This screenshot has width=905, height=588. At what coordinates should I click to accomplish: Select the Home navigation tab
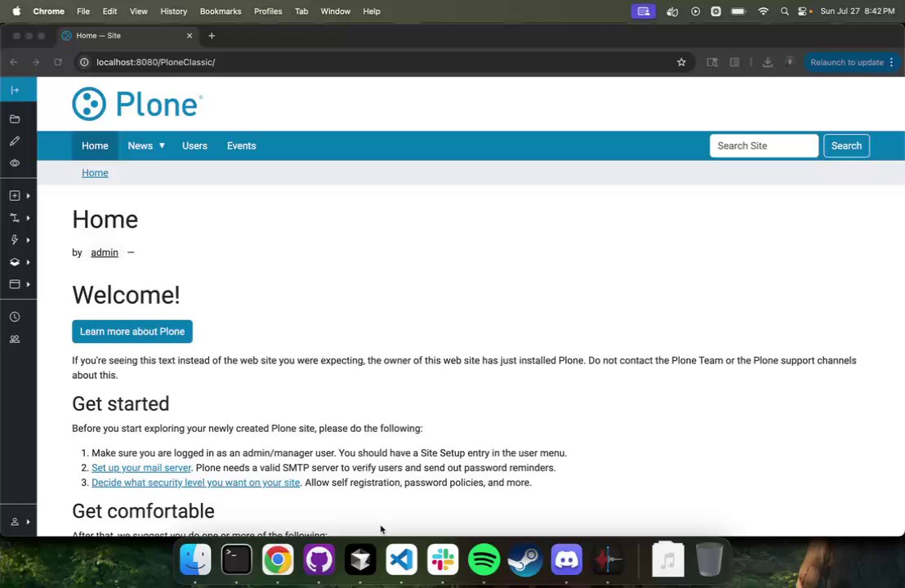[95, 146]
